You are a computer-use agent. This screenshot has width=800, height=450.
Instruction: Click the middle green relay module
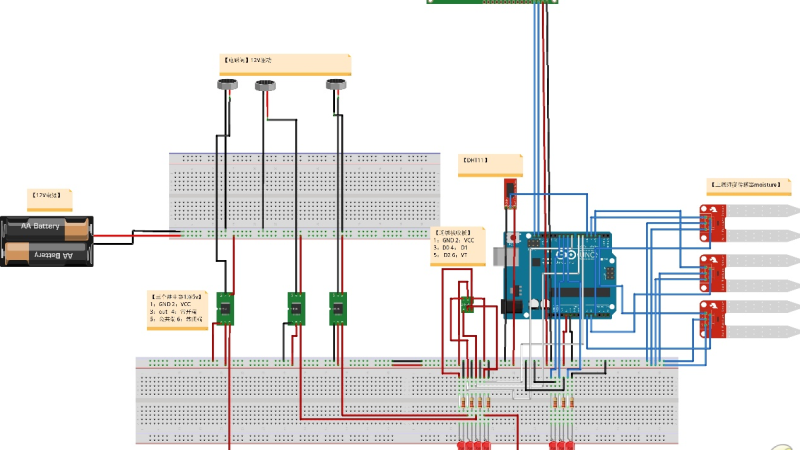click(x=297, y=308)
